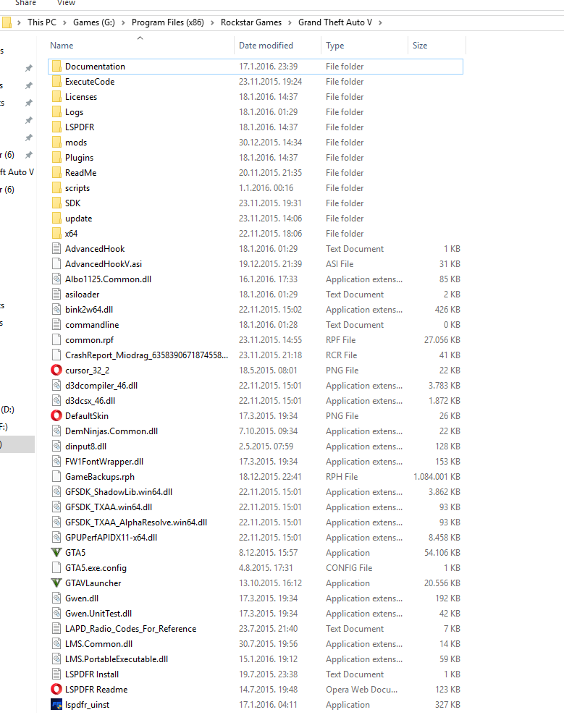Click the GTA5 application icon

56,552
